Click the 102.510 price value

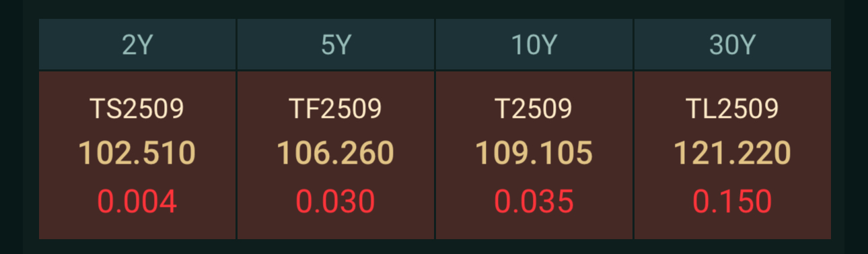click(137, 154)
